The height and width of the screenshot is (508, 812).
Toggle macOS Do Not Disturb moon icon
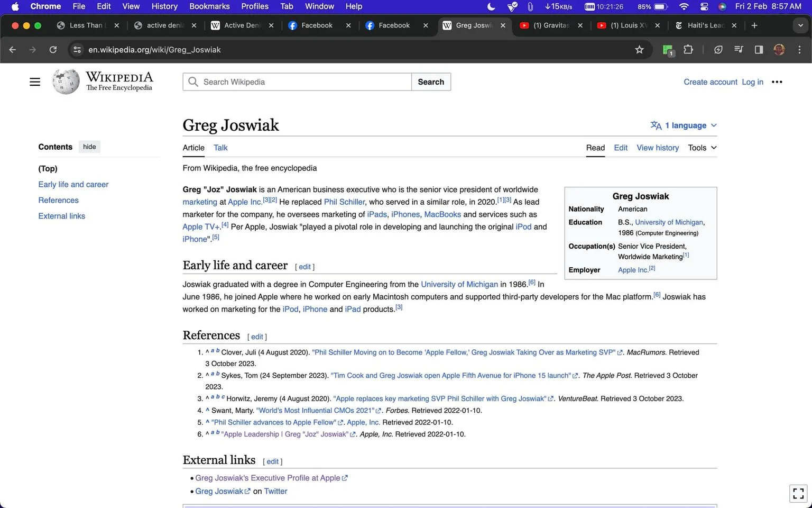tap(491, 6)
